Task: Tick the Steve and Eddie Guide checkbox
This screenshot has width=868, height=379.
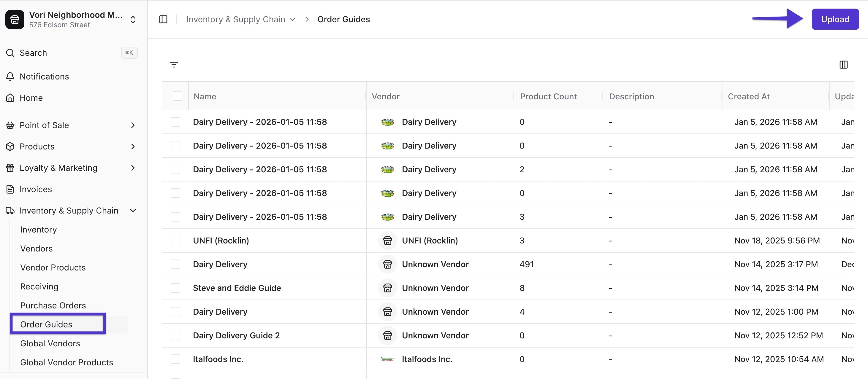Action: pos(175,288)
